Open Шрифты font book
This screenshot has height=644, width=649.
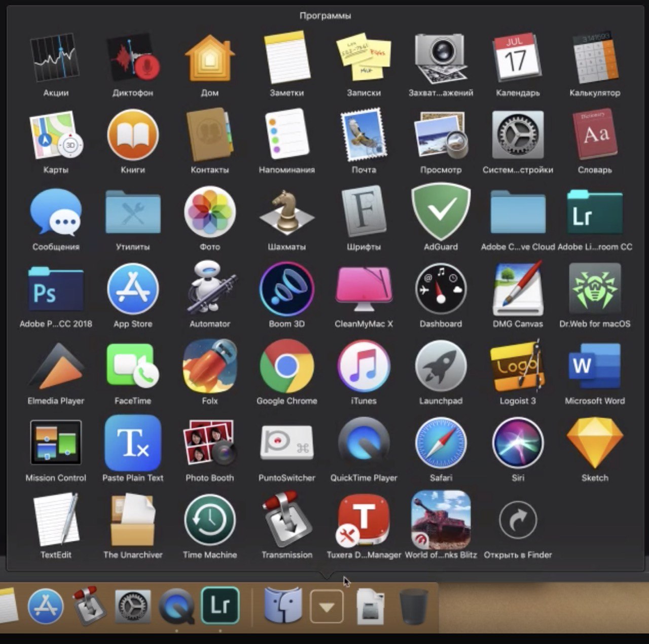point(364,212)
